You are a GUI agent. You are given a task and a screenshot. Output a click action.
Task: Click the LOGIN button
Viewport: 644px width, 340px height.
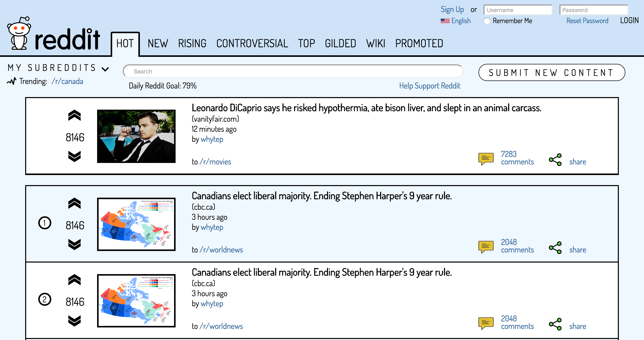(629, 20)
